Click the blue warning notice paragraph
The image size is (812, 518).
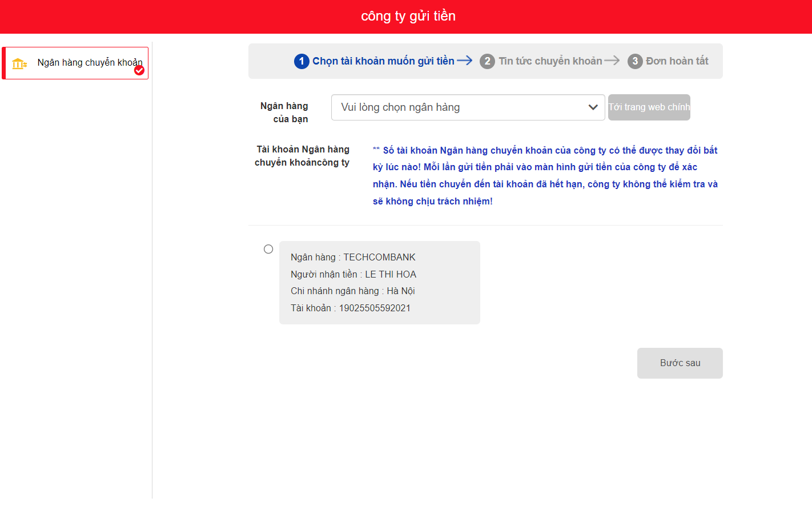(545, 176)
